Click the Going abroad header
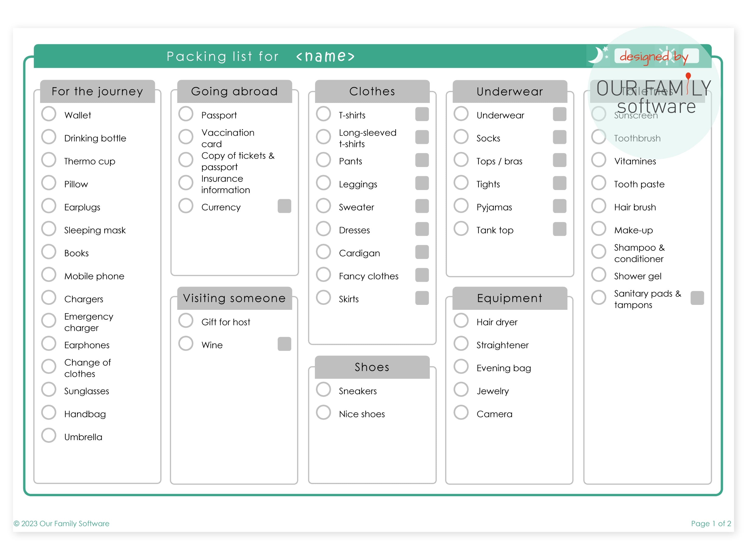The height and width of the screenshot is (560, 747). coord(235,92)
